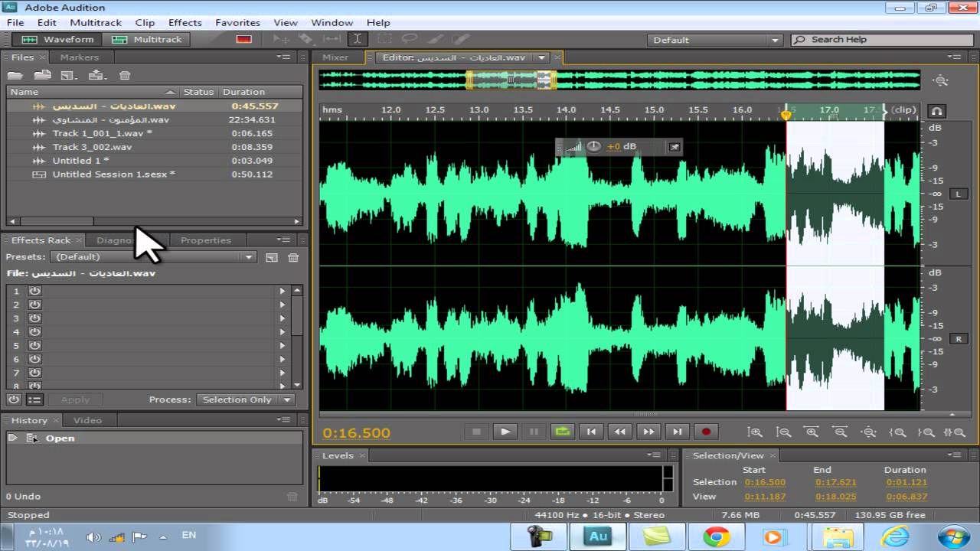This screenshot has height=551, width=980.
Task: Click Zoom Out Full icon
Action: (x=868, y=432)
